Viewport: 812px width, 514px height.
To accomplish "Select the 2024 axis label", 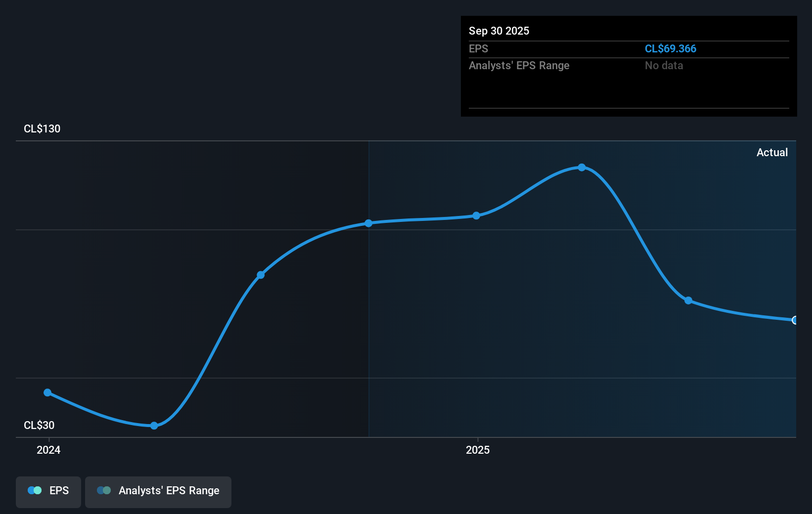I will [48, 450].
